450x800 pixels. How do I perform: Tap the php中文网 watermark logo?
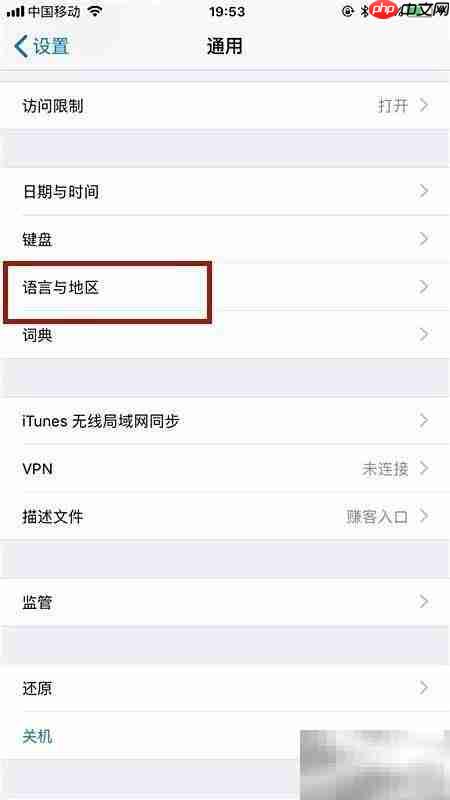click(x=408, y=9)
